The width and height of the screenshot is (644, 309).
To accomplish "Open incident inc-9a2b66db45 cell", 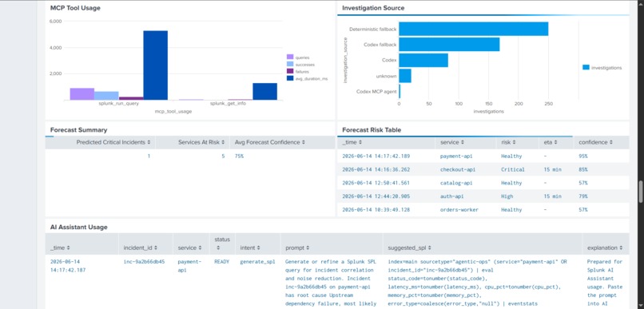I will click(144, 261).
